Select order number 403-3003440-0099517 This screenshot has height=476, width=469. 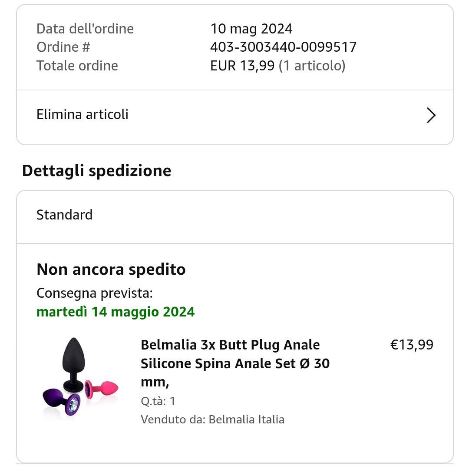(283, 47)
